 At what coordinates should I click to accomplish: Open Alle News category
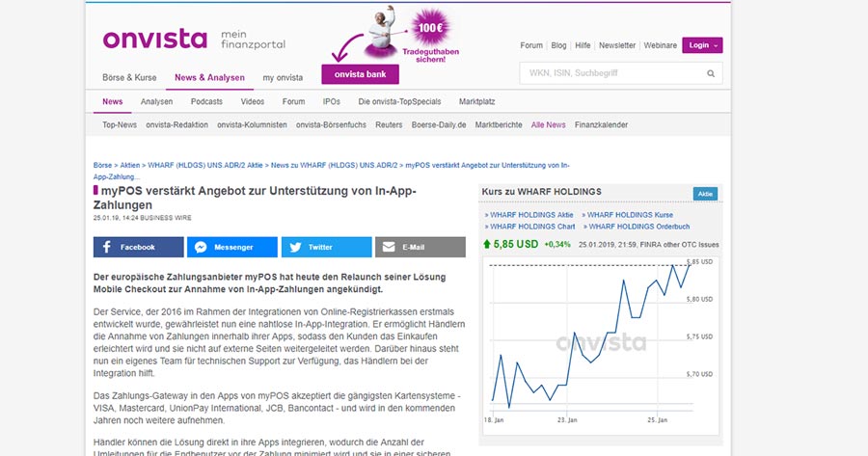pyautogui.click(x=549, y=125)
